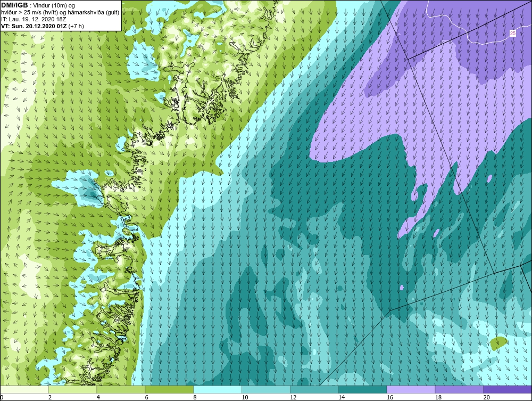The width and height of the screenshot is (532, 401).
Task: Click the 20+ m/s dark purple swatch
Action: click(x=508, y=389)
